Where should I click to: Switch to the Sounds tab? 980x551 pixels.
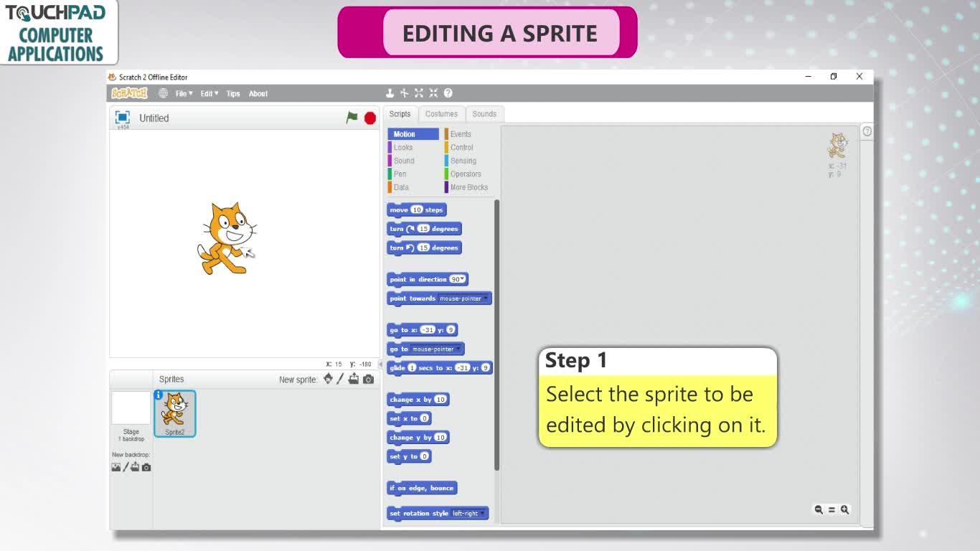coord(484,114)
